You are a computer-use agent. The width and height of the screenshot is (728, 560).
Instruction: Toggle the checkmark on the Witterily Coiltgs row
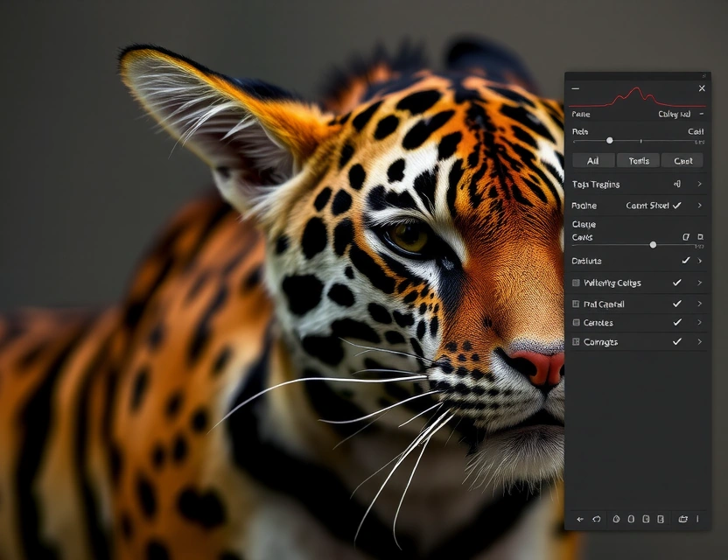pos(677,283)
